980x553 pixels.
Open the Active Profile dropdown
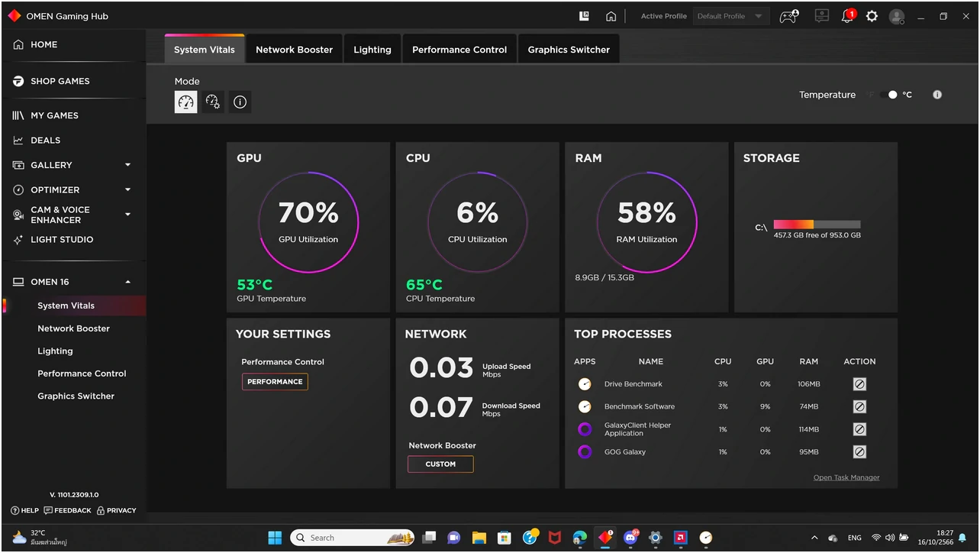tap(730, 16)
